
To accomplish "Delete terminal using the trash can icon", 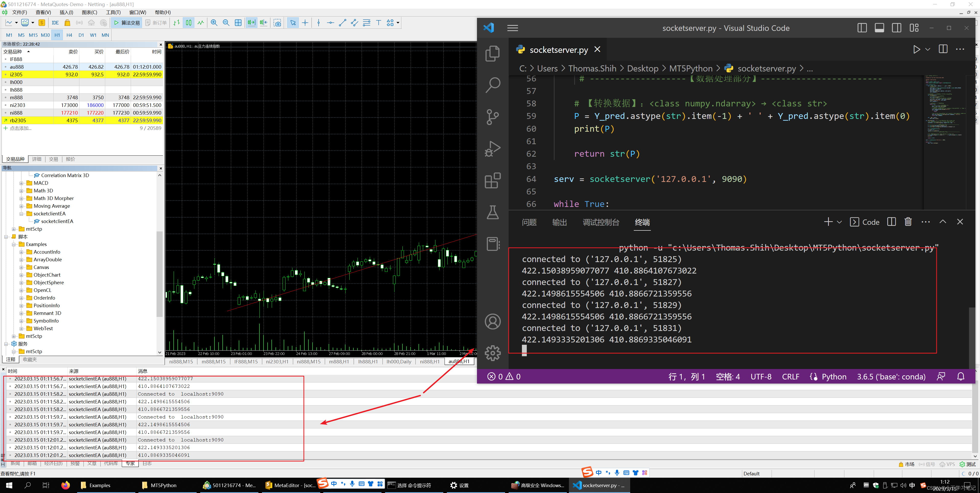I will [x=908, y=221].
